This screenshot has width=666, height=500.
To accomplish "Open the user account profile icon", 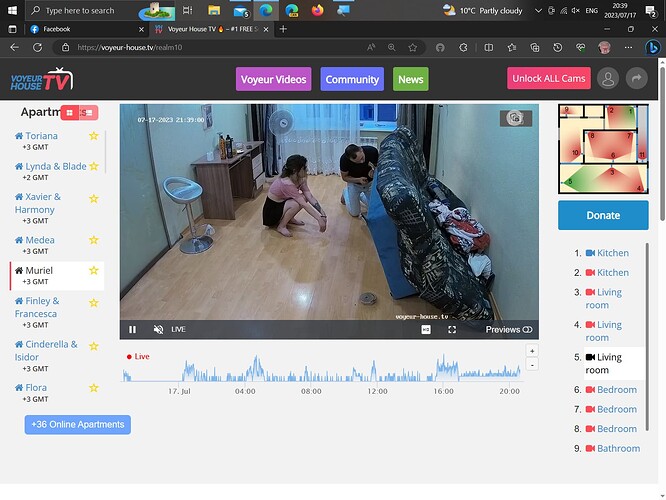I will click(x=608, y=79).
